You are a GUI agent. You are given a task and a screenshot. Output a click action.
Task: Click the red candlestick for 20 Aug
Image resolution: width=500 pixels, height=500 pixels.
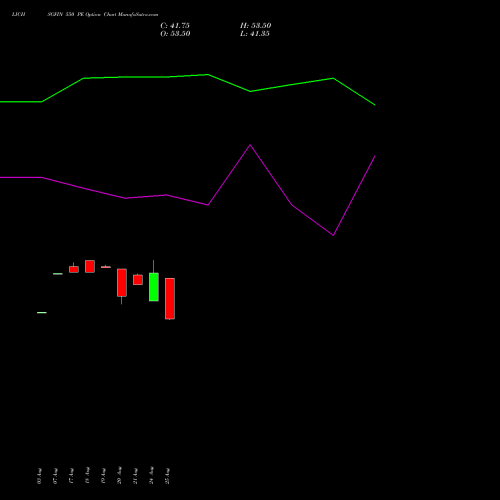coord(122,283)
